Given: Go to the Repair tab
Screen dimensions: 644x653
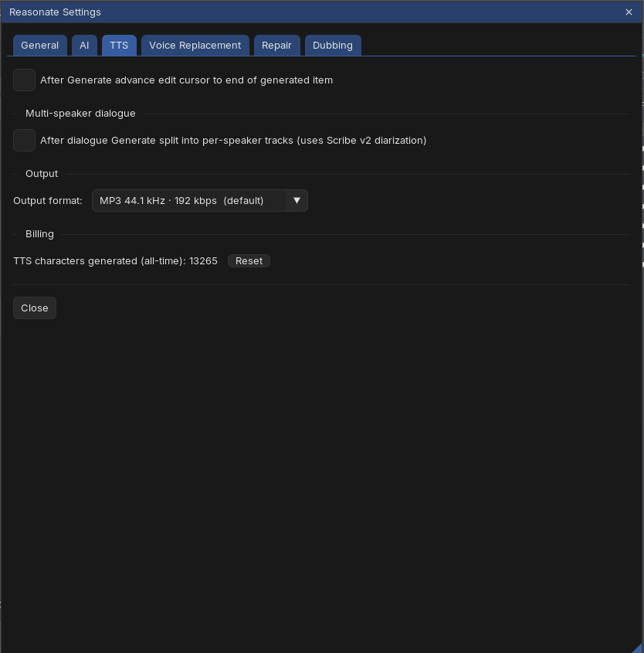Looking at the screenshot, I should point(276,46).
